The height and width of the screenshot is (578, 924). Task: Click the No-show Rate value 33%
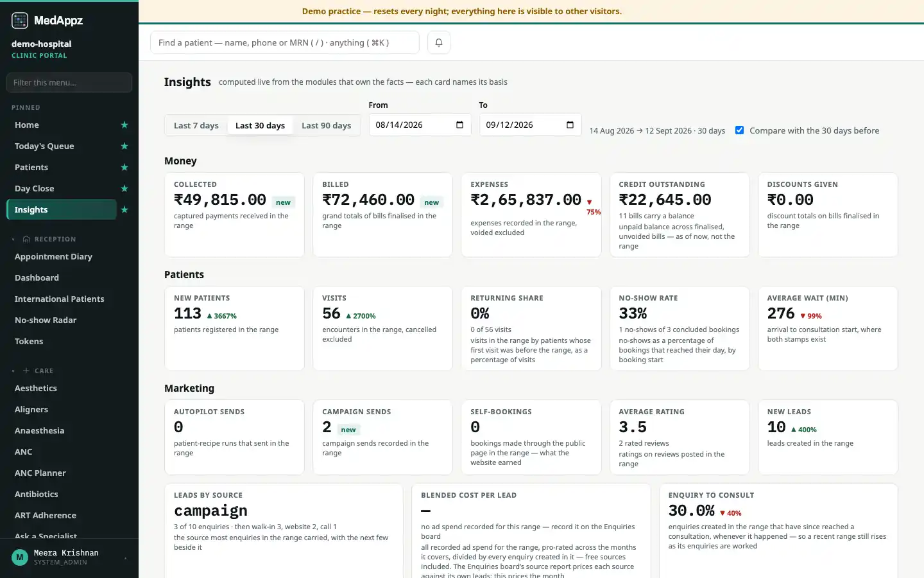pos(633,313)
